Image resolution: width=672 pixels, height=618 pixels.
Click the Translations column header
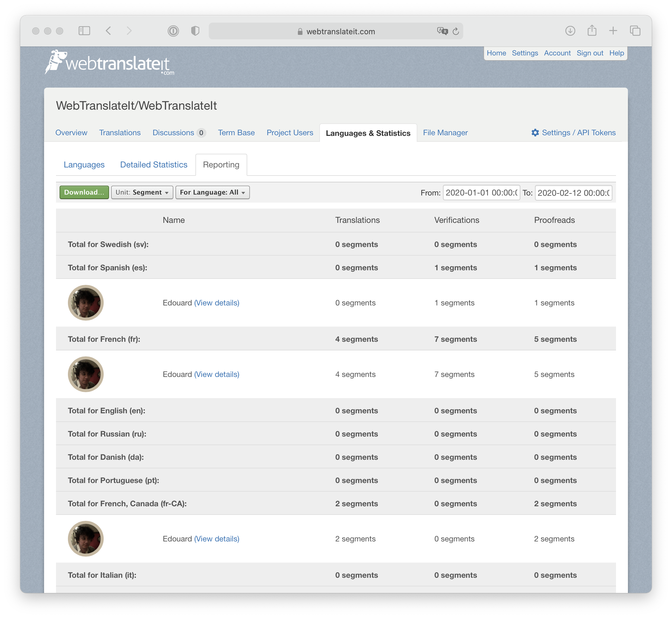357,220
